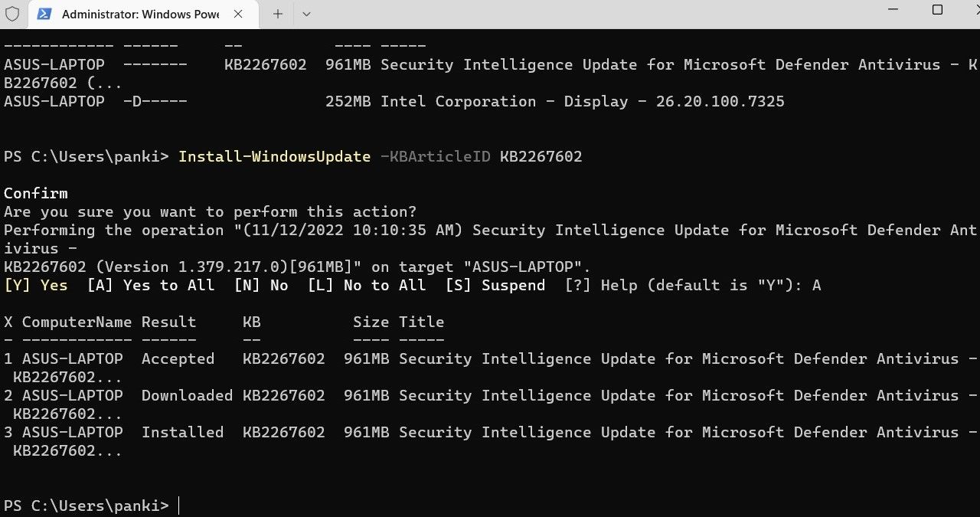Click the Installed status in result row 3

(x=182, y=432)
